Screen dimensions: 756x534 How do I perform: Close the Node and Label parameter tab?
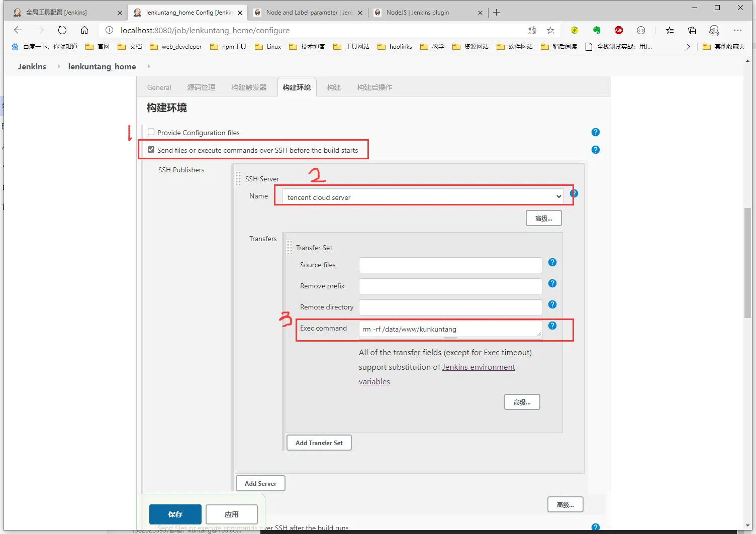pos(360,13)
